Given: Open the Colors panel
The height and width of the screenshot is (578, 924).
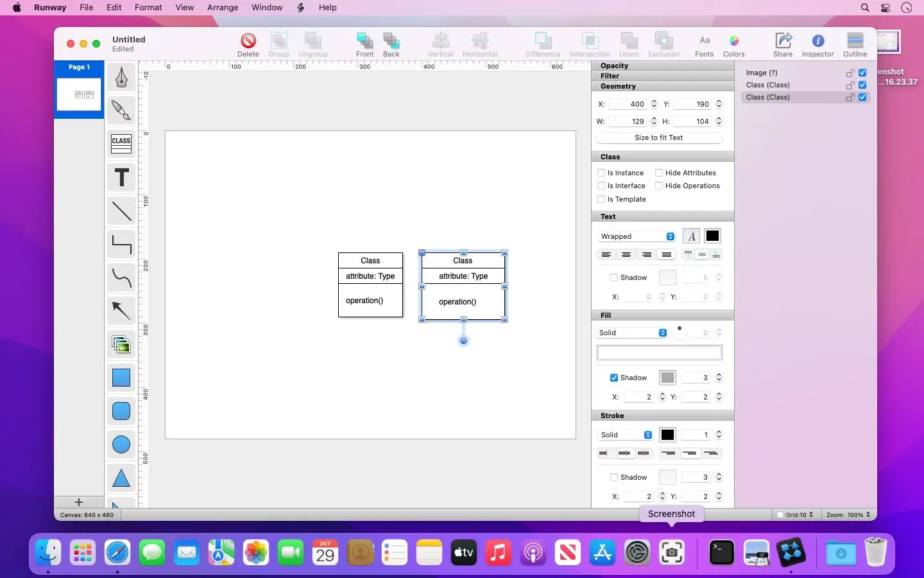Looking at the screenshot, I should pyautogui.click(x=734, y=45).
